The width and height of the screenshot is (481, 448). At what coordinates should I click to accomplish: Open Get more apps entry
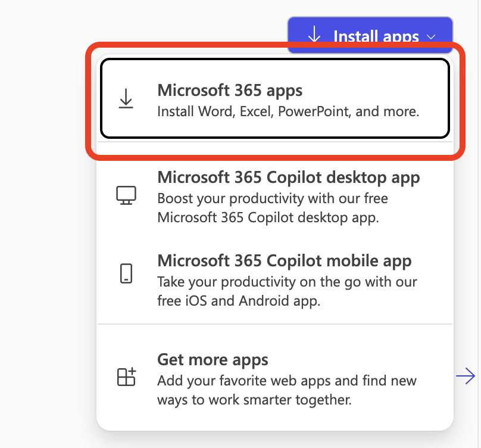tap(275, 379)
